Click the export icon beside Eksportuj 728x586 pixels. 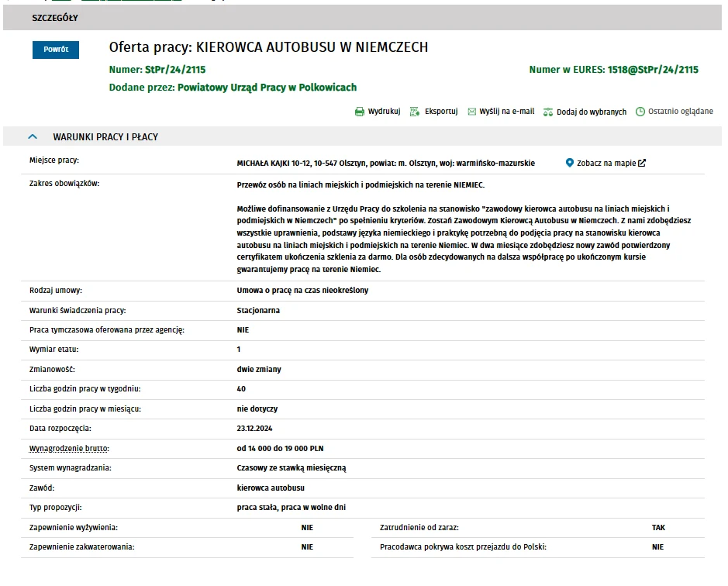pyautogui.click(x=415, y=112)
